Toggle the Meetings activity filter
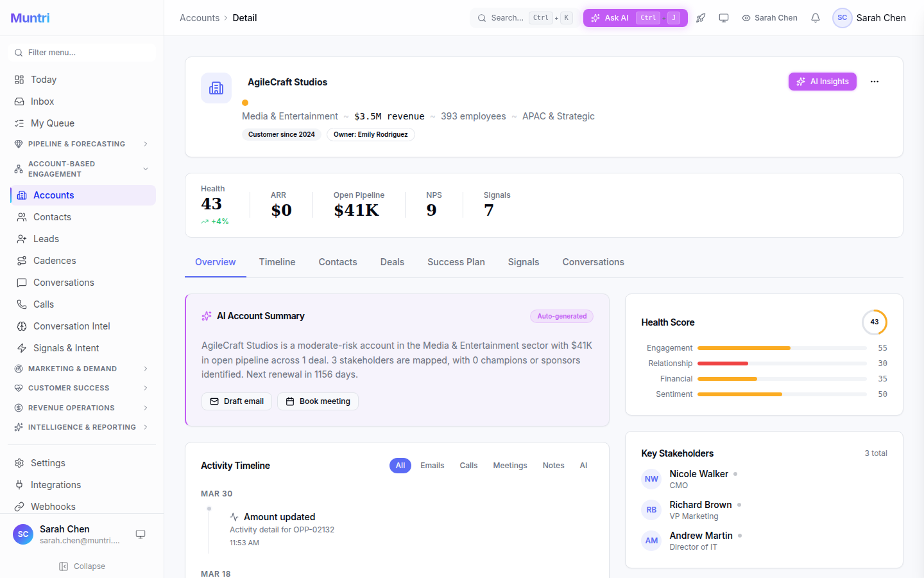This screenshot has width=924, height=578. point(509,465)
